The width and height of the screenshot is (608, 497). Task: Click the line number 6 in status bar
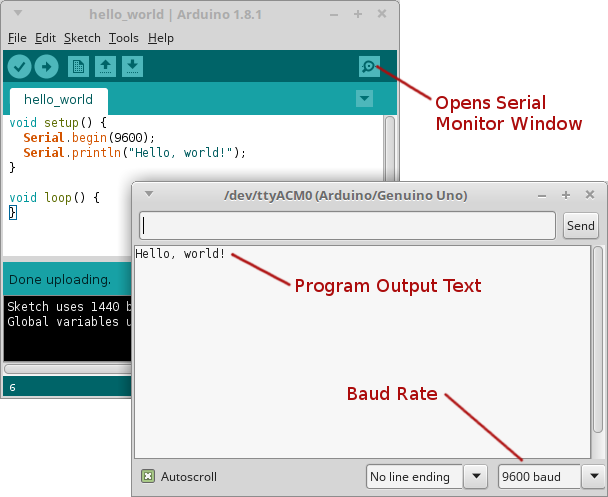[12, 387]
